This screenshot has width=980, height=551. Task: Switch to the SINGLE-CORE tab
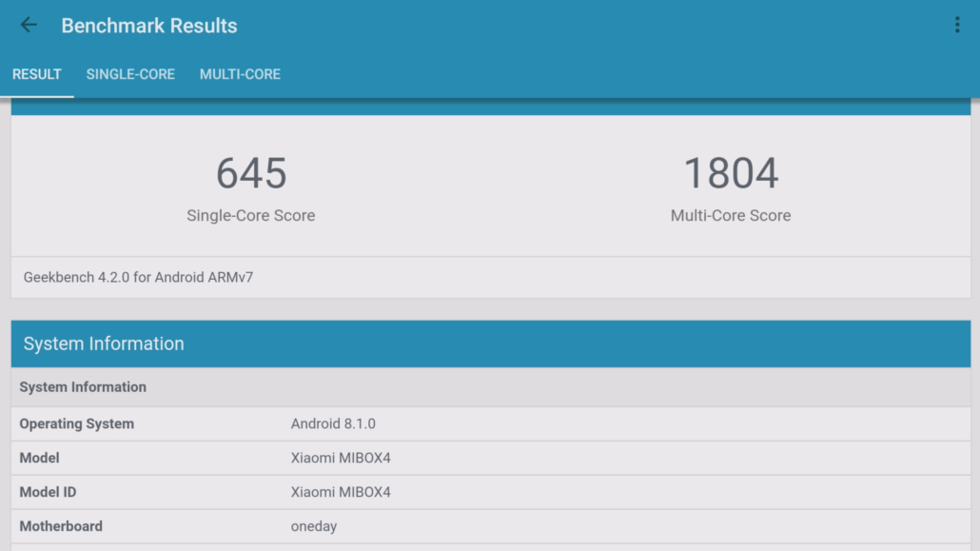click(130, 74)
